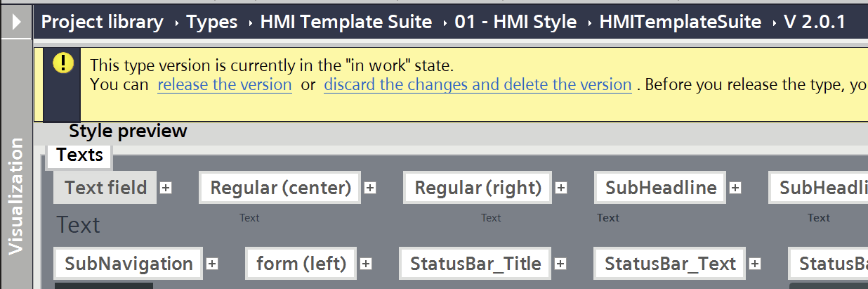Expand the Regular (center) style plus icon
Screen dimensions: 868x289
click(x=370, y=188)
